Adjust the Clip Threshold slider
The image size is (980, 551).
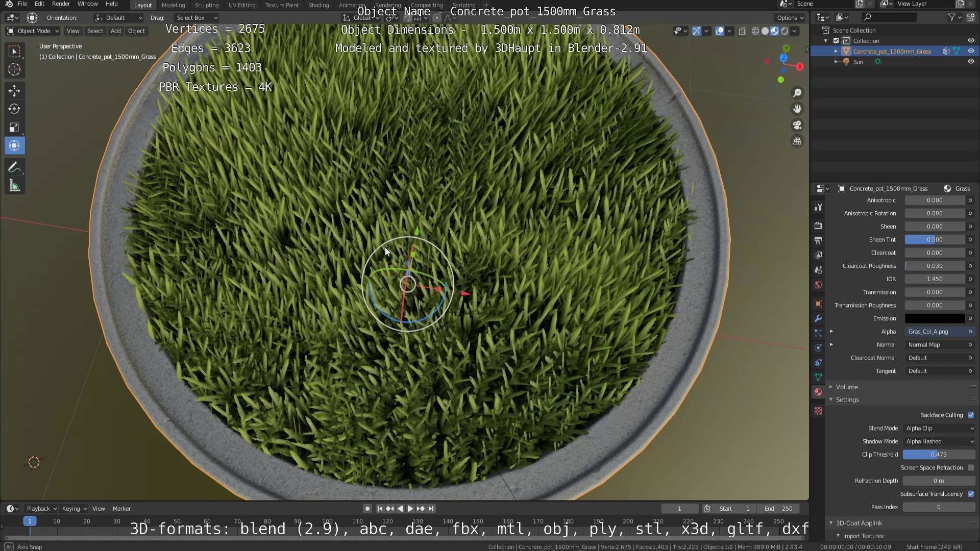click(x=939, y=455)
